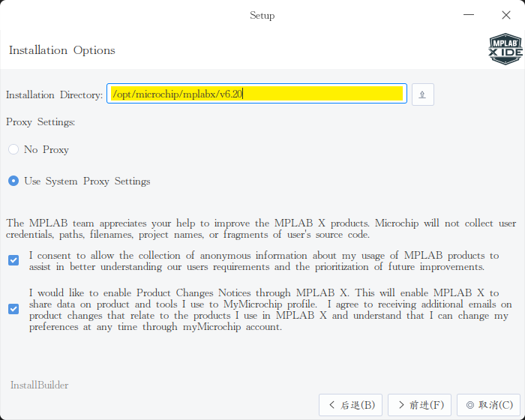This screenshot has width=525, height=420.
Task: Select Use System Proxy Settings radio
Action: point(13,181)
